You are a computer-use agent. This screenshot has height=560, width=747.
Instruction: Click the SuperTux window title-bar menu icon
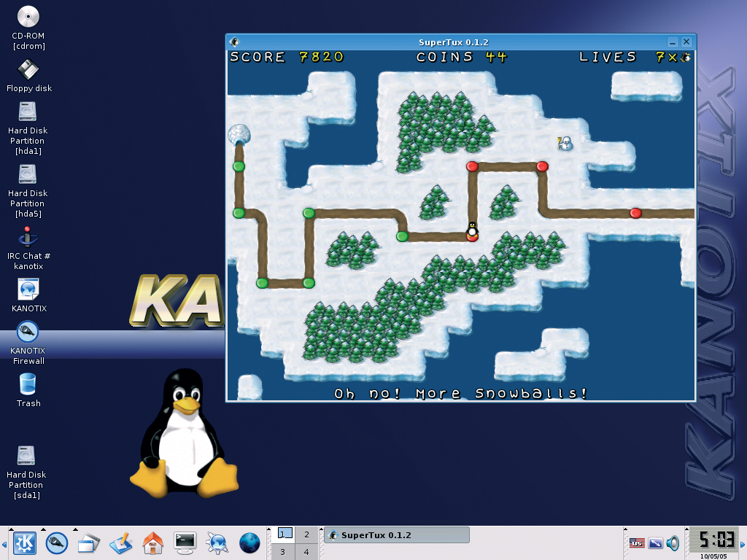click(x=234, y=42)
